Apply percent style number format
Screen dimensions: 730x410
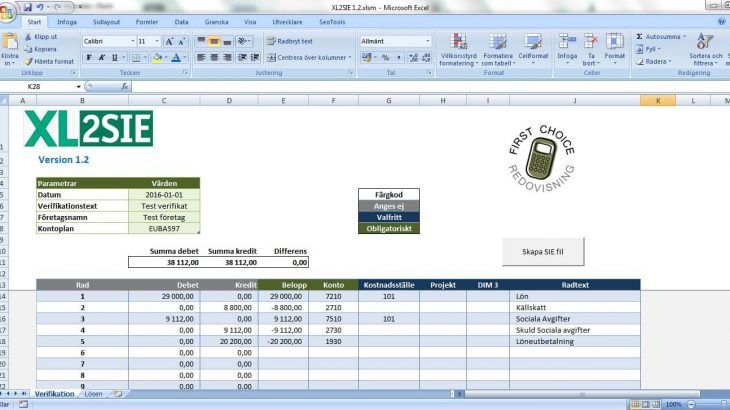[385, 58]
